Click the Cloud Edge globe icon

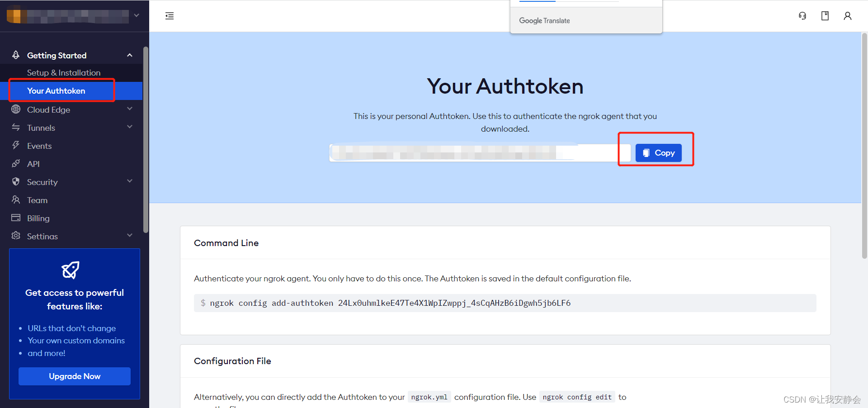pos(16,109)
